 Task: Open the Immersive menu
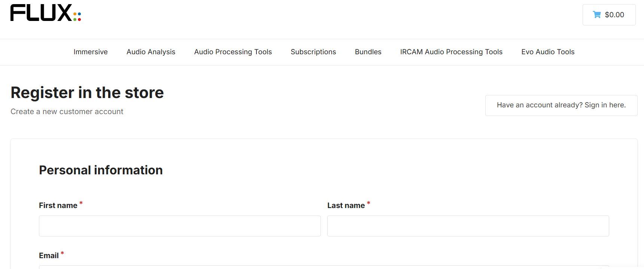click(91, 52)
